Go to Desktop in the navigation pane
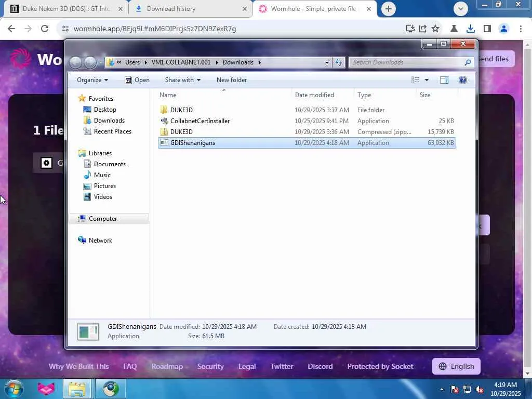The height and width of the screenshot is (399, 532). [105, 110]
